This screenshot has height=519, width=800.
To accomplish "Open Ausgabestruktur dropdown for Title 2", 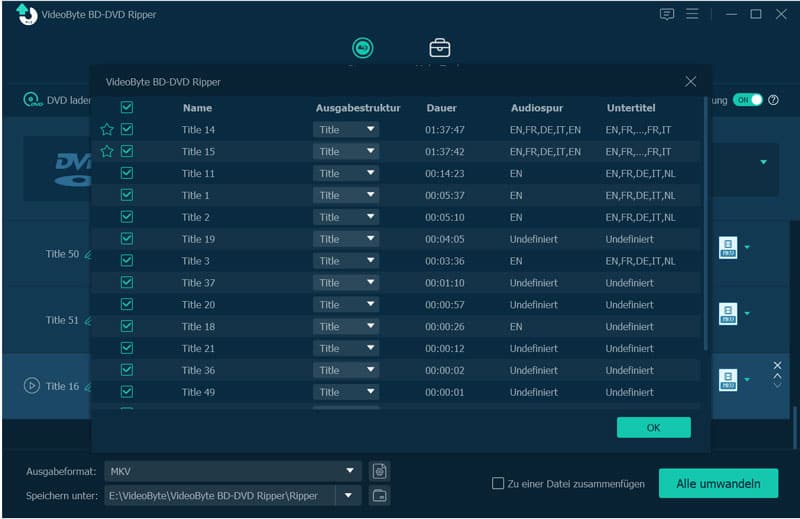I will [x=346, y=217].
